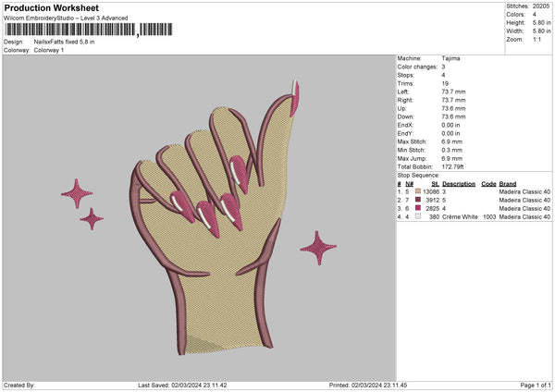Click the pink thumb nail of the hand
Screen dimensions: 555x392
tap(294, 99)
